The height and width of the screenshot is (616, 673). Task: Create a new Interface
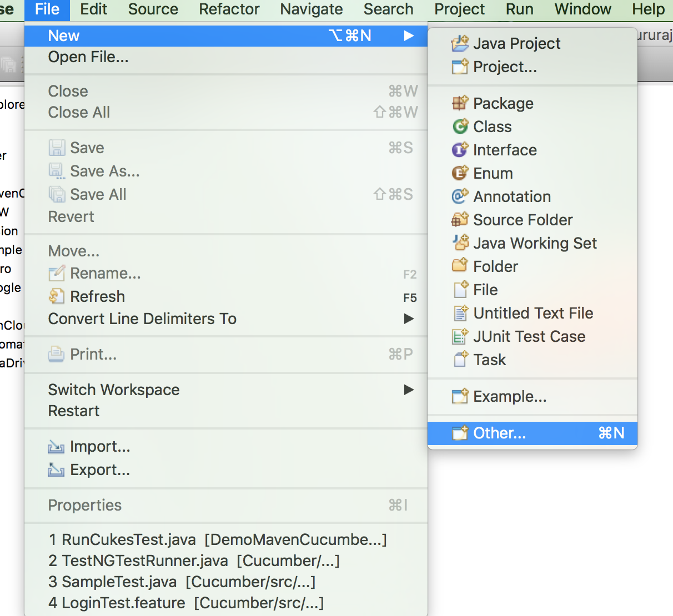click(504, 150)
